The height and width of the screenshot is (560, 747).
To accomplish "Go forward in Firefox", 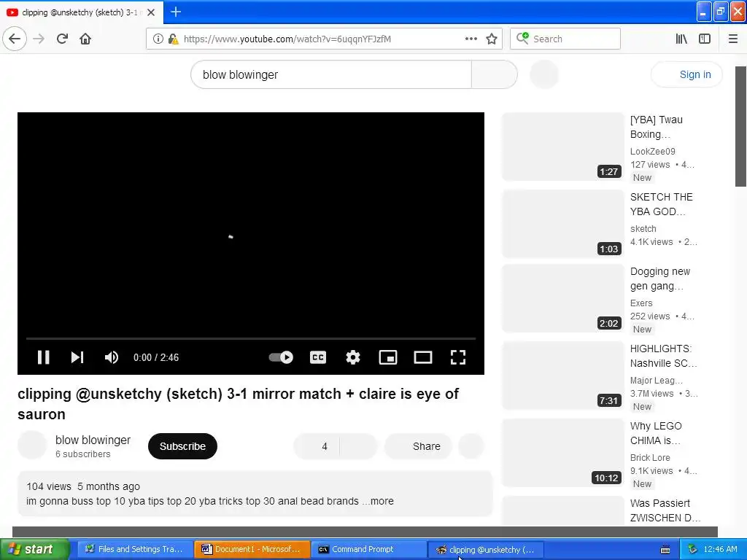I will 39,39.
